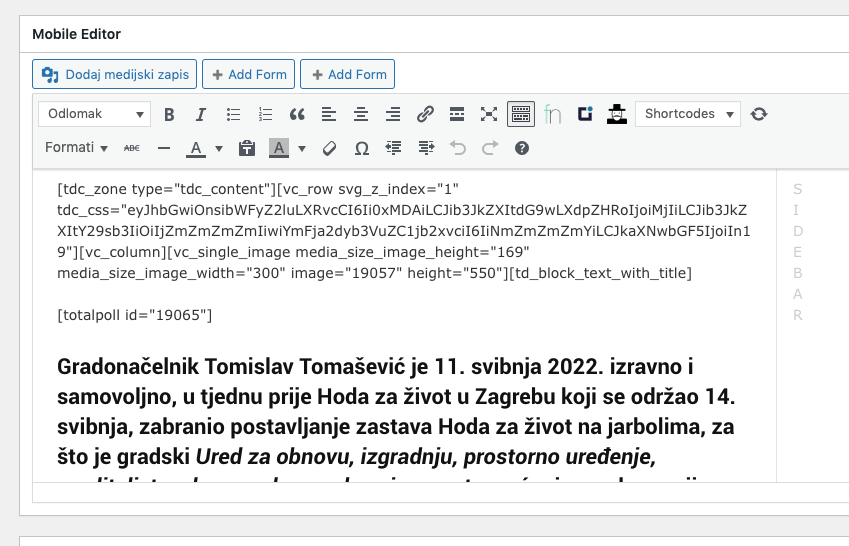
Task: Expand the text color picker arrow
Action: pos(219,148)
